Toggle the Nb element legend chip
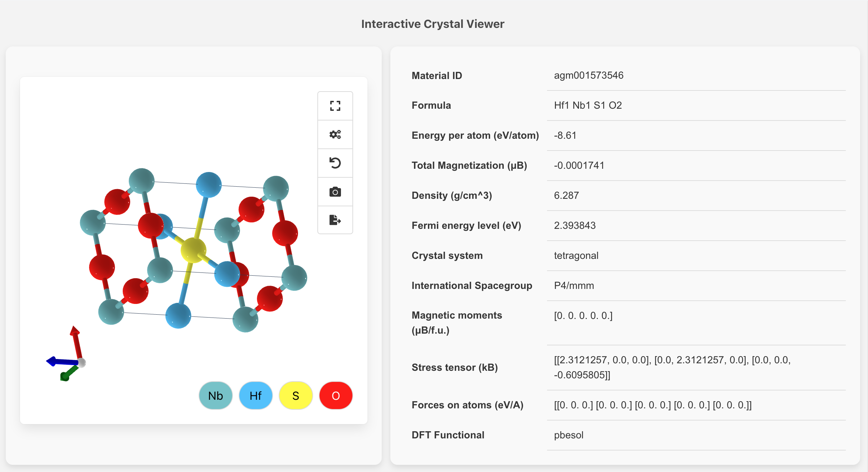Viewport: 868px width, 472px height. pos(216,395)
